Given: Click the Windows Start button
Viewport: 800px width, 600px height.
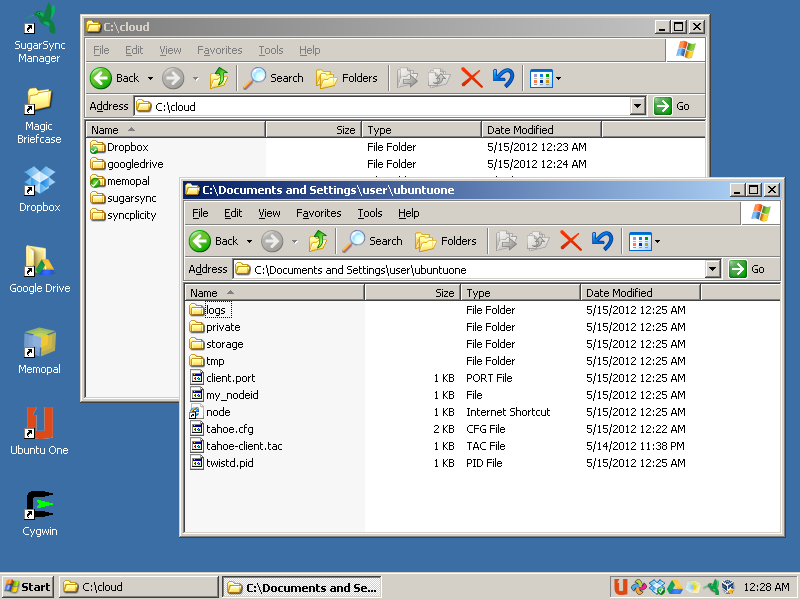Looking at the screenshot, I should tap(29, 587).
